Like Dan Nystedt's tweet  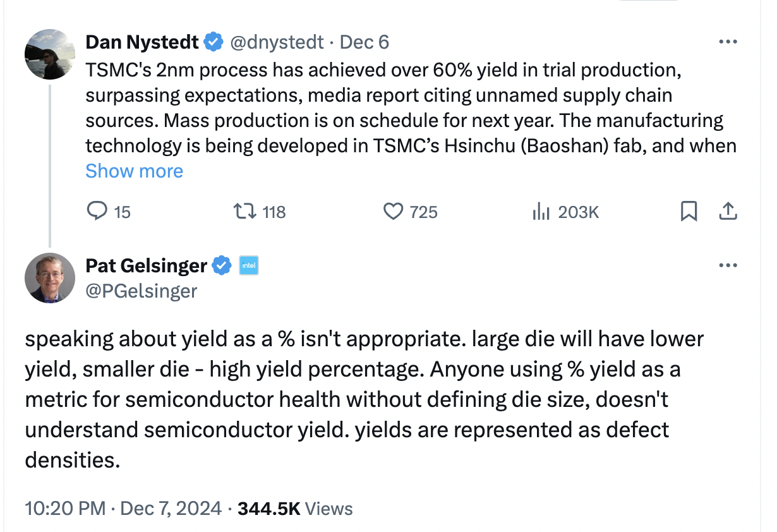pyautogui.click(x=394, y=211)
